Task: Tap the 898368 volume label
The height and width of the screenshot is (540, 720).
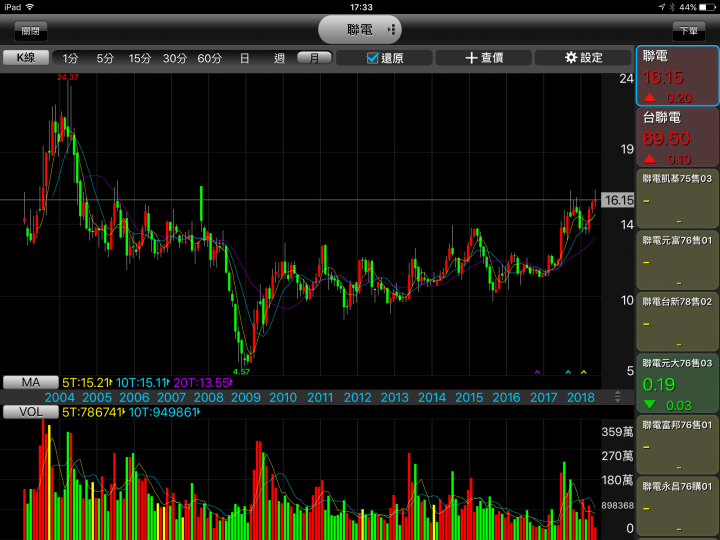Action: [618, 505]
